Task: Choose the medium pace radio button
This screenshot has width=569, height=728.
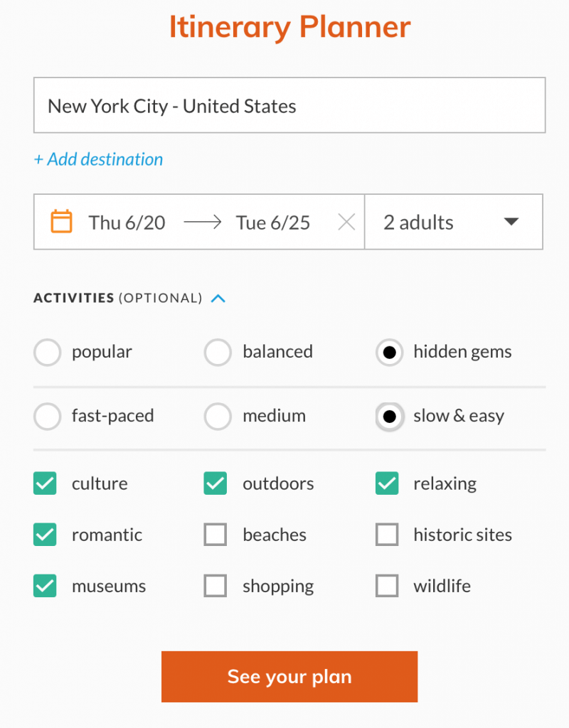Action: click(x=218, y=417)
